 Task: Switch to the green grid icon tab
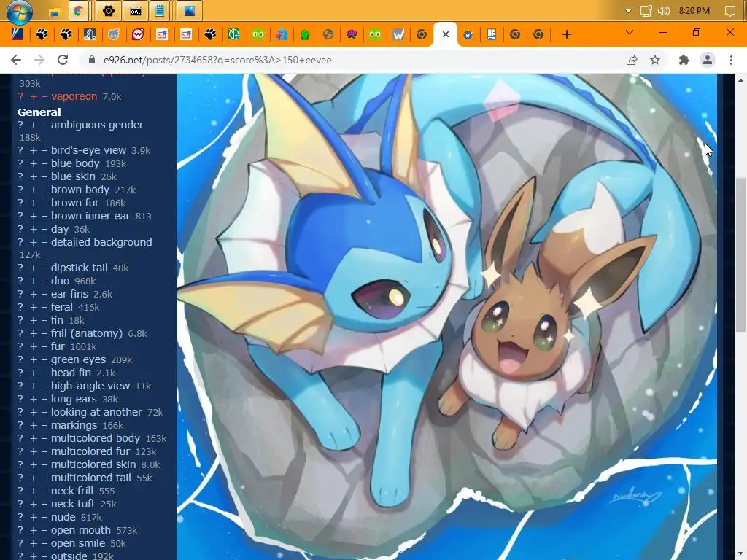pos(233,34)
